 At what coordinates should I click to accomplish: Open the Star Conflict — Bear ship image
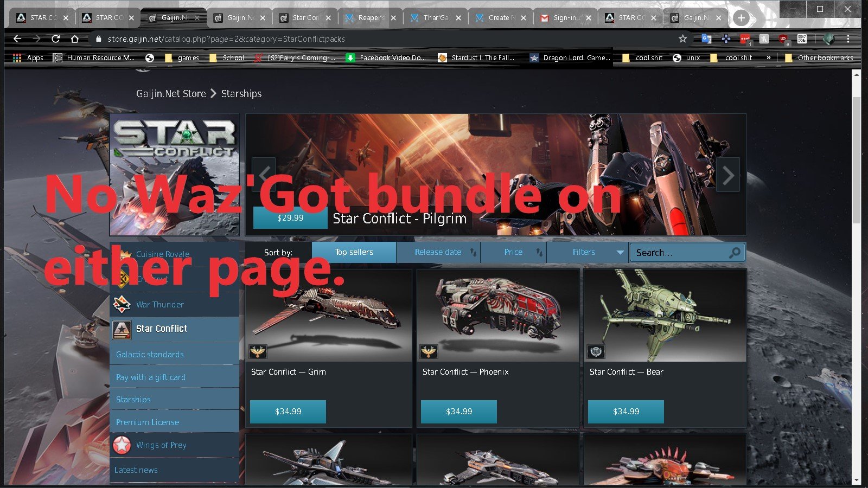(665, 316)
